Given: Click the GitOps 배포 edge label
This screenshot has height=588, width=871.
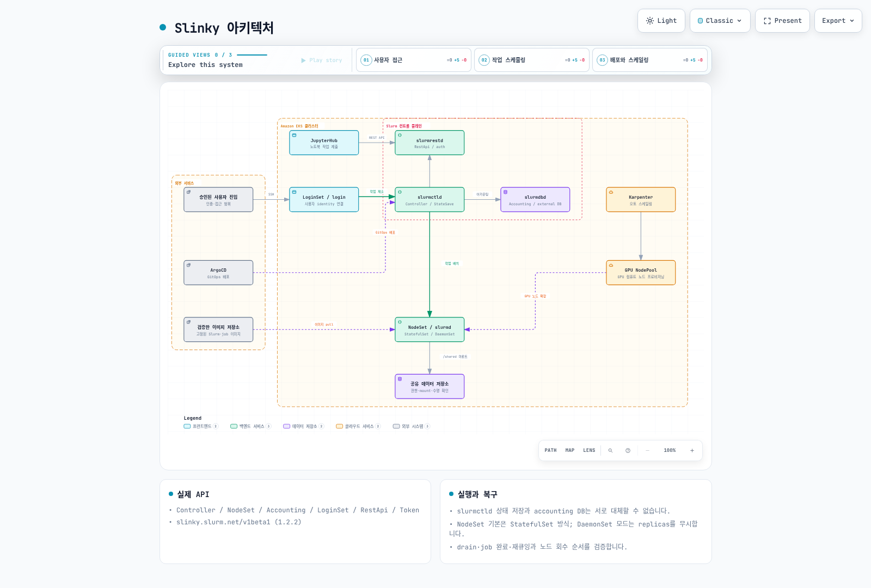Looking at the screenshot, I should [385, 232].
